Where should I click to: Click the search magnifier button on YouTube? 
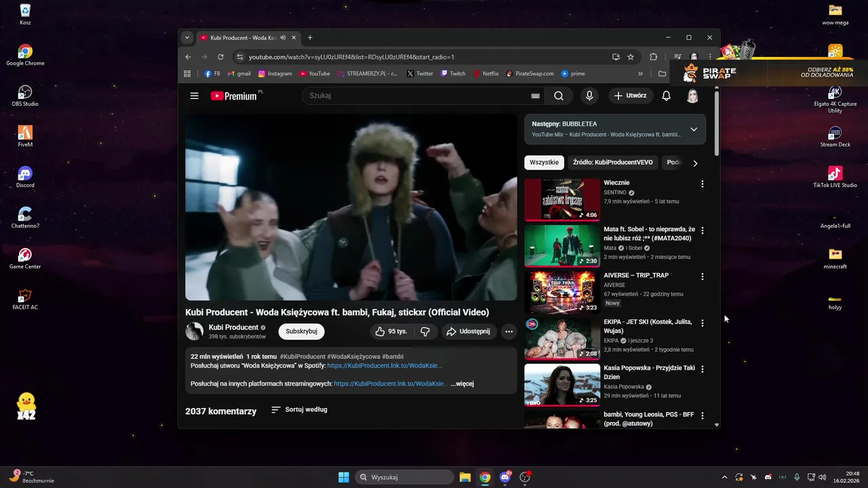click(558, 96)
